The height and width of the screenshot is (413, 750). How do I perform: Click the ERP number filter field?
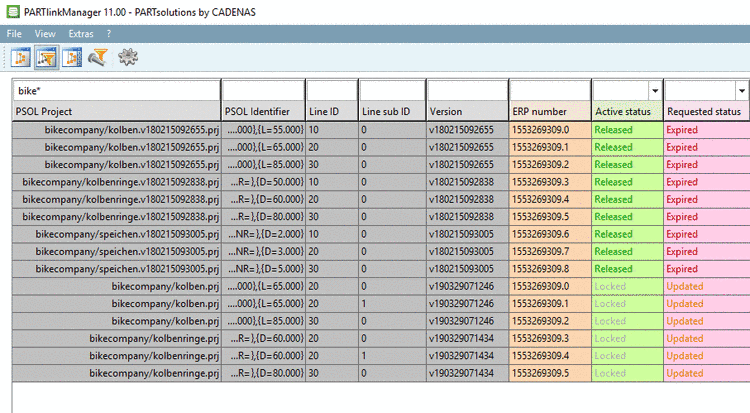pos(550,90)
